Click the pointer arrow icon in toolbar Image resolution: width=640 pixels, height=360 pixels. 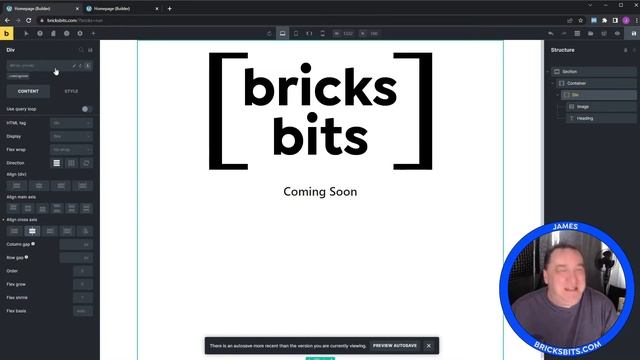coord(26,33)
